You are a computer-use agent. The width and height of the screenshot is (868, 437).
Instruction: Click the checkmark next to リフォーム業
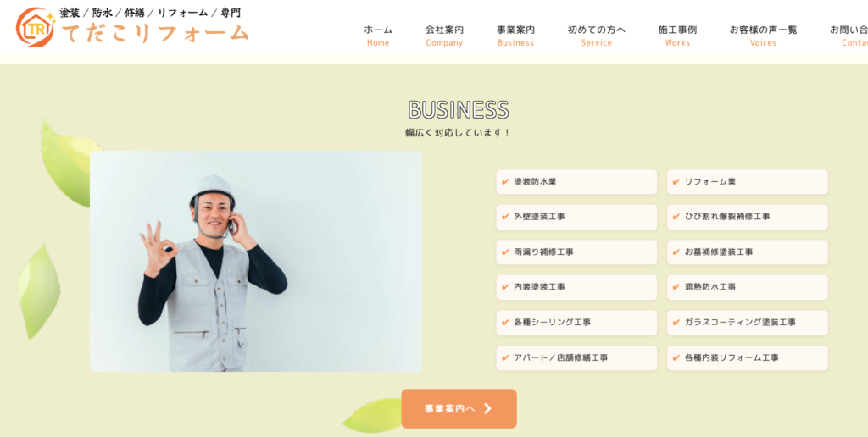(x=676, y=181)
